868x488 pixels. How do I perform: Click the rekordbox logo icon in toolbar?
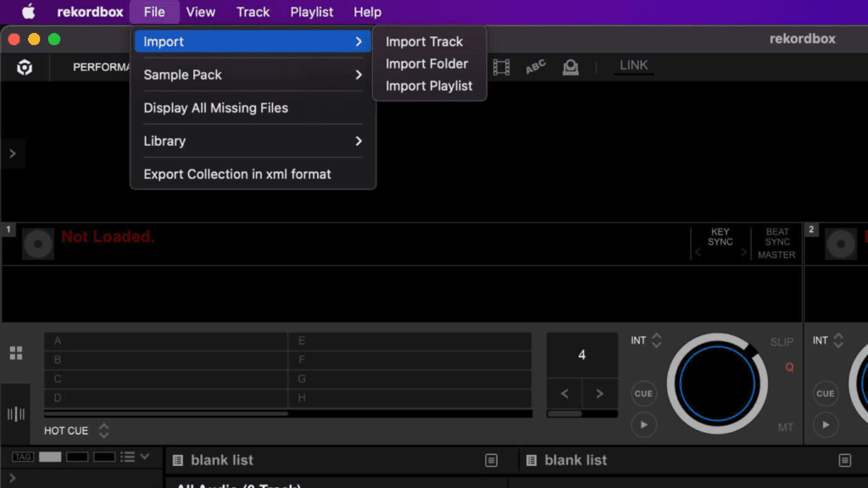(25, 68)
